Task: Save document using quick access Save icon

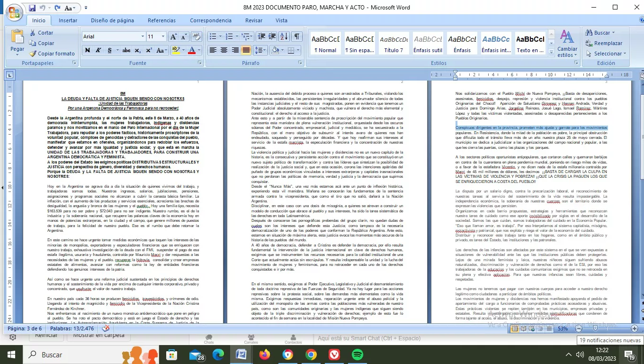Action: (x=32, y=8)
